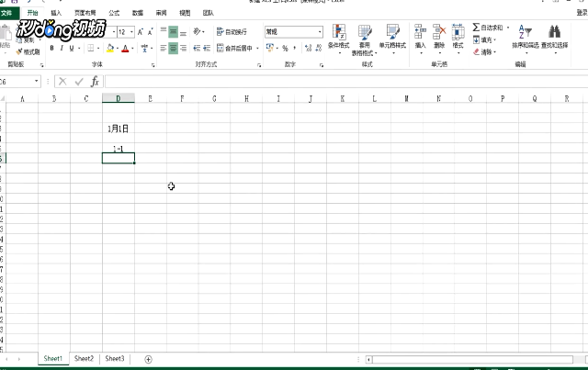Click the accounting number format icon
Image resolution: width=588 pixels, height=370 pixels.
(x=269, y=48)
